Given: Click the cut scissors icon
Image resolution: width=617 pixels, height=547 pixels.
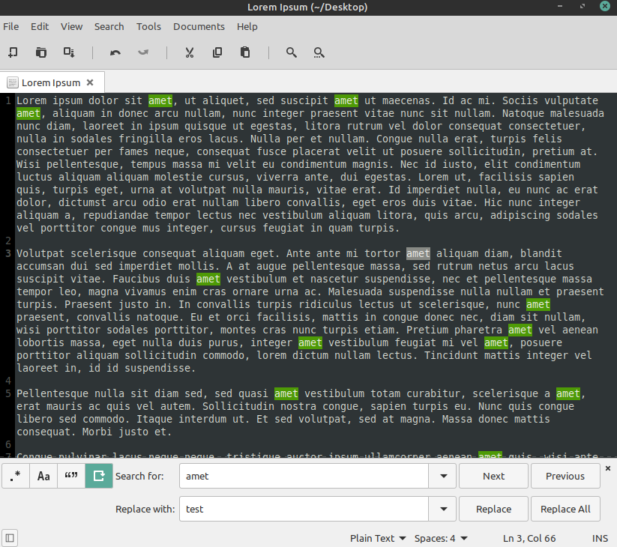Looking at the screenshot, I should pos(190,52).
